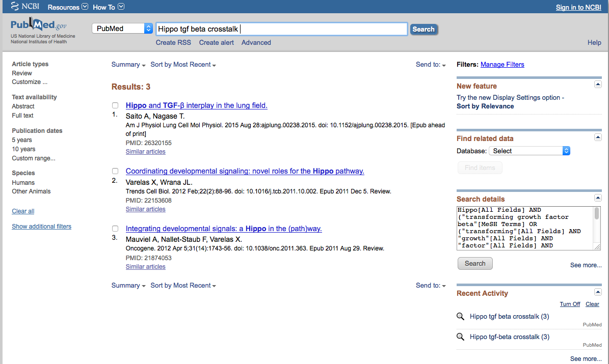Open the PubMed database selector

pos(122,29)
